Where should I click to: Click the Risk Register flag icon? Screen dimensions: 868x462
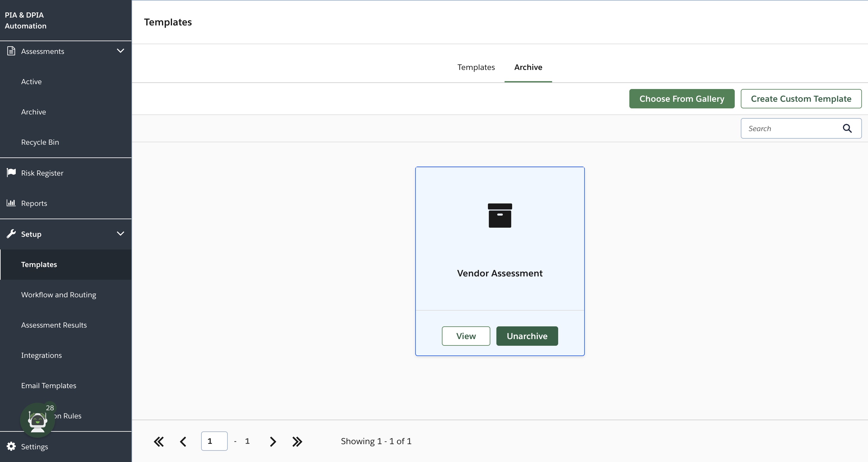[11, 172]
